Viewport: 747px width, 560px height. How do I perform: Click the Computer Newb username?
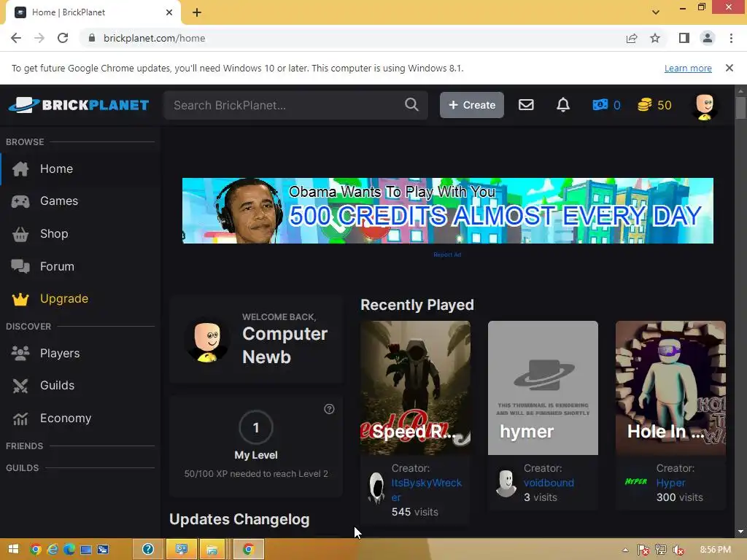coord(285,345)
